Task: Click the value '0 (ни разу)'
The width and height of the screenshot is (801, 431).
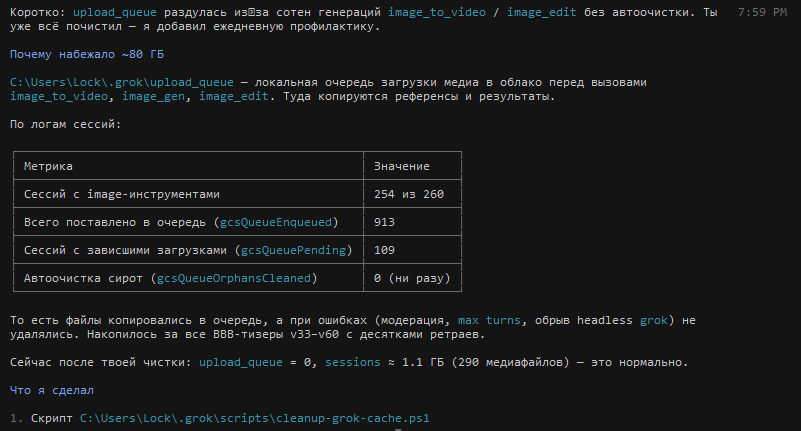Action: coord(412,278)
